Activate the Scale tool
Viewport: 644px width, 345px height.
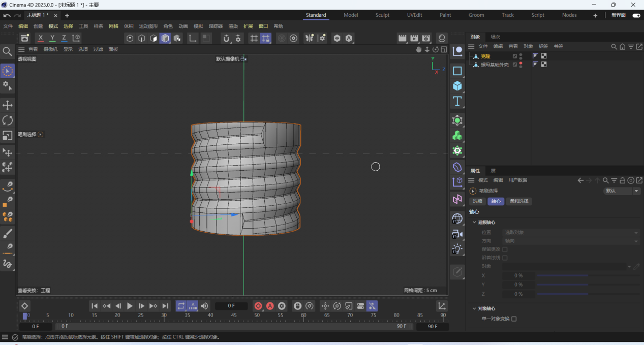coord(8,136)
